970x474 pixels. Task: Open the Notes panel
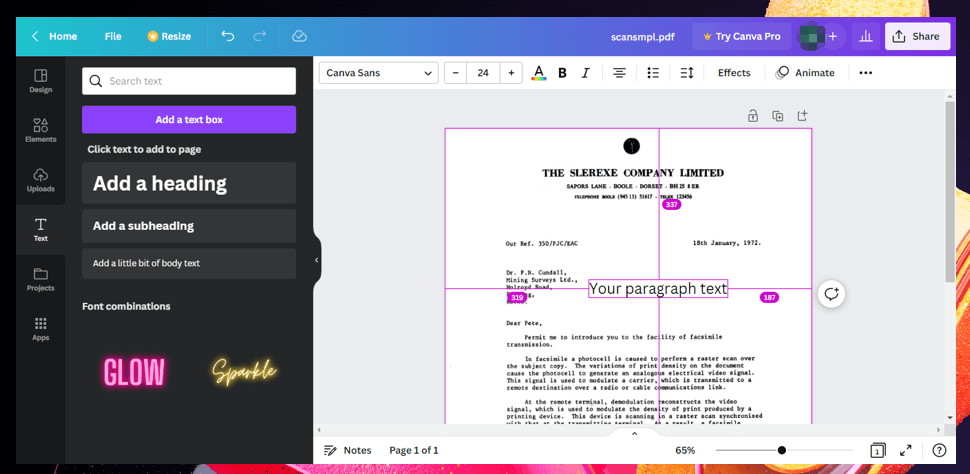(348, 450)
